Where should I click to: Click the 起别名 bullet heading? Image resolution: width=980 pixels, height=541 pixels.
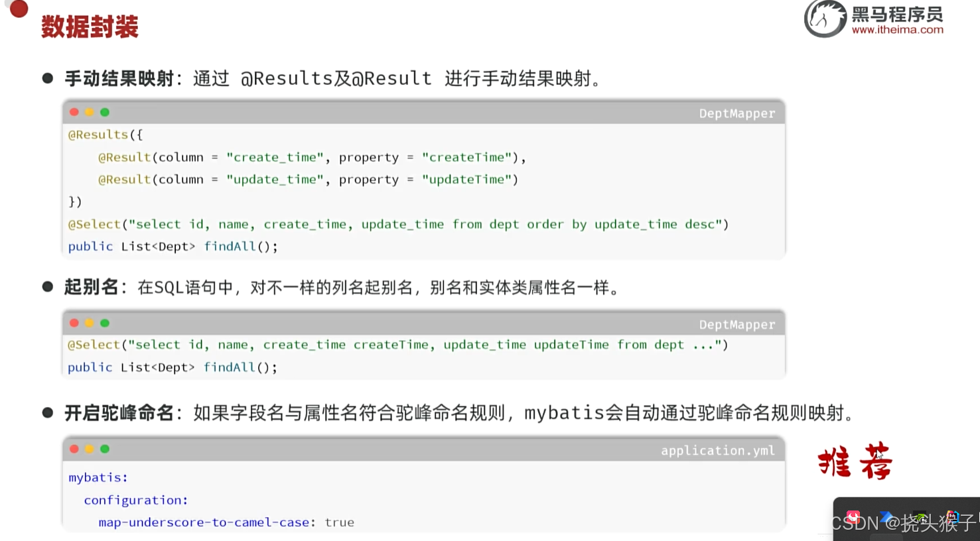(x=91, y=288)
